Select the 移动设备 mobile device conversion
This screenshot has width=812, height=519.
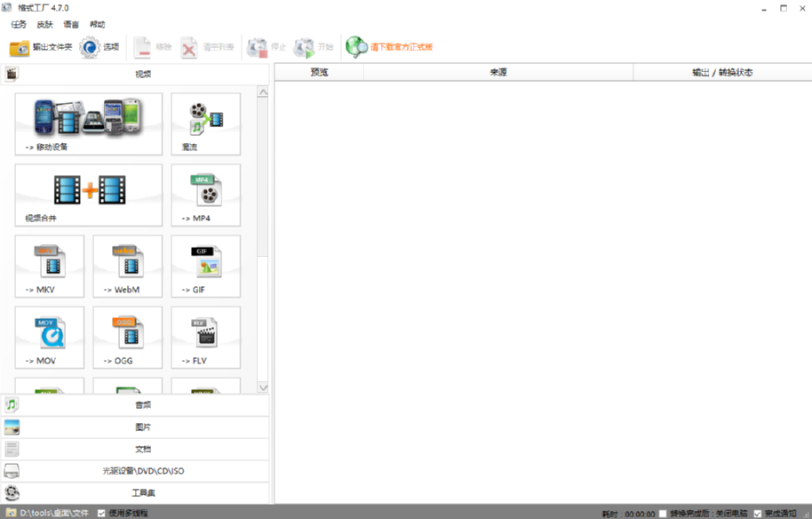89,124
